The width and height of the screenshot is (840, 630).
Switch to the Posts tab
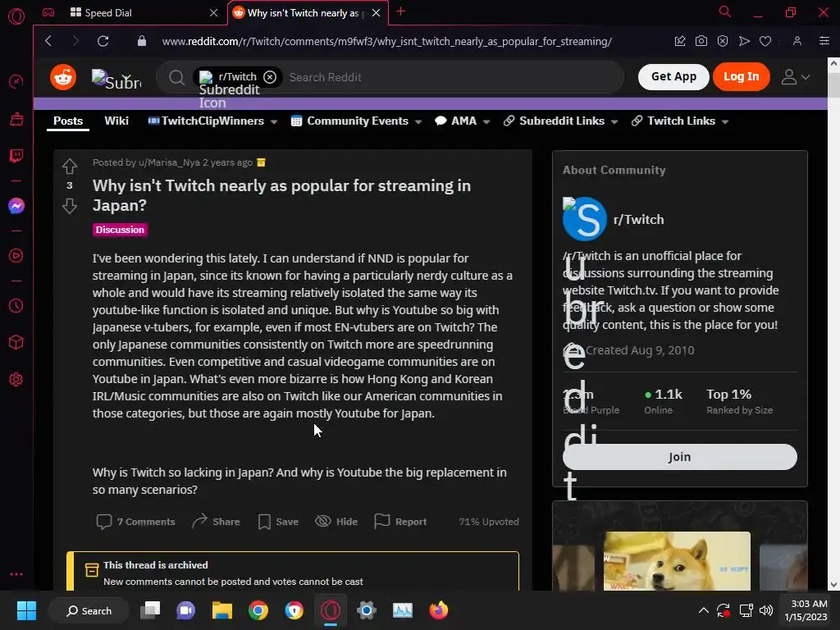coord(68,121)
